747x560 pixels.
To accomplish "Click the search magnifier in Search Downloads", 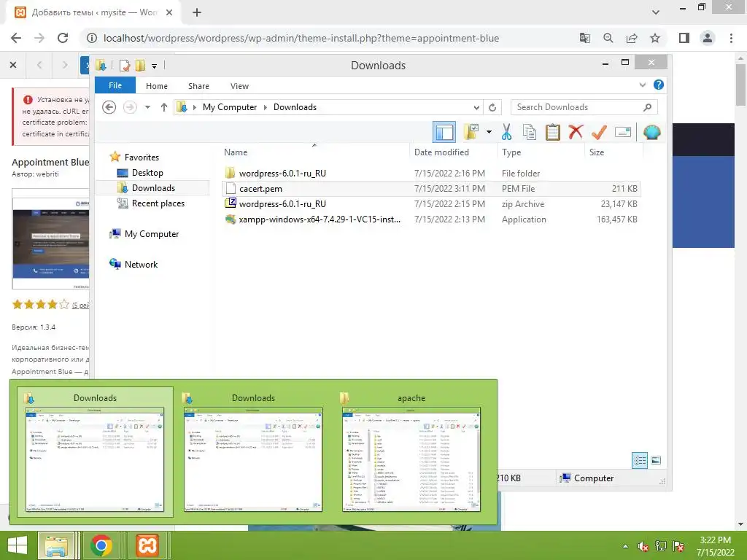I will point(647,107).
